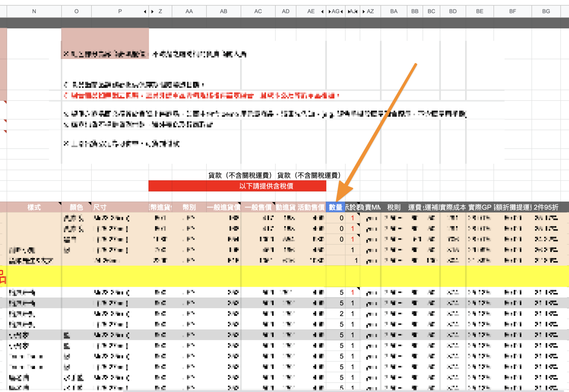Click the 2件95折 header cell
The image size is (569, 392).
coord(546,207)
